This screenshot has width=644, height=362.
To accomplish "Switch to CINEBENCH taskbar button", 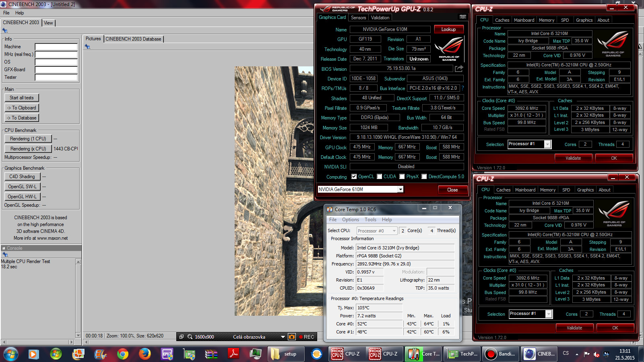I will coord(539,354).
